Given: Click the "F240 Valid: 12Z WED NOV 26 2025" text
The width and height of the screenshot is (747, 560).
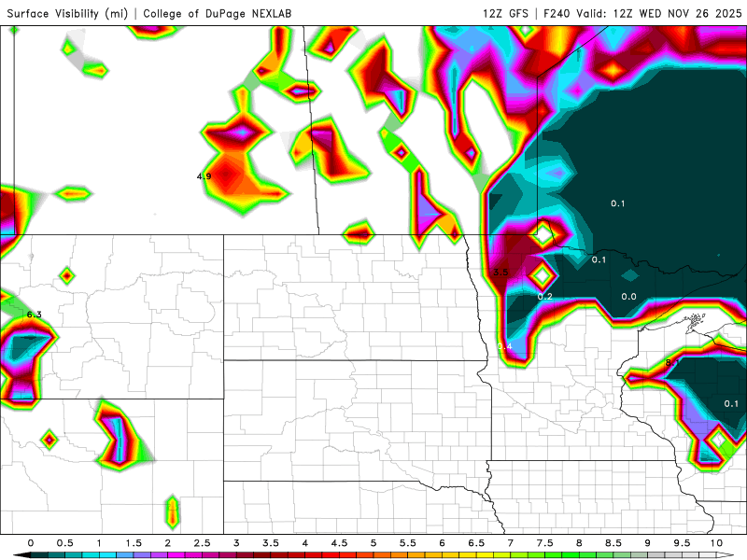Looking at the screenshot, I should tap(642, 13).
